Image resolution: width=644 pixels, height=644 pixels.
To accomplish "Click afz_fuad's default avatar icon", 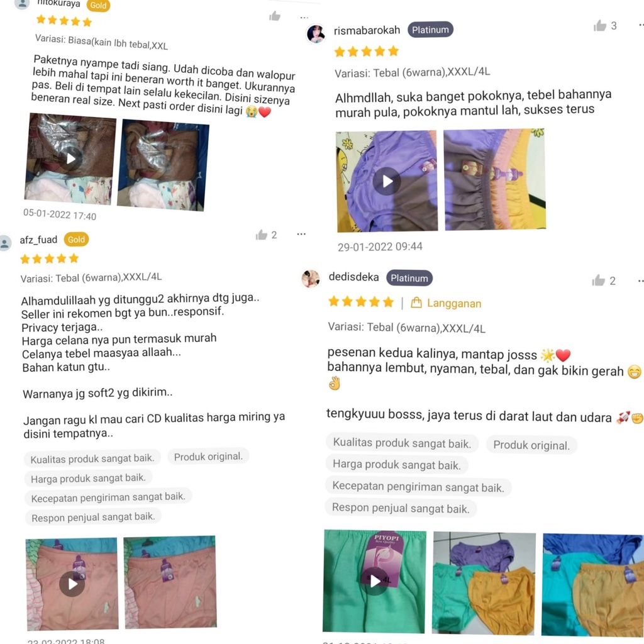I will (5, 243).
